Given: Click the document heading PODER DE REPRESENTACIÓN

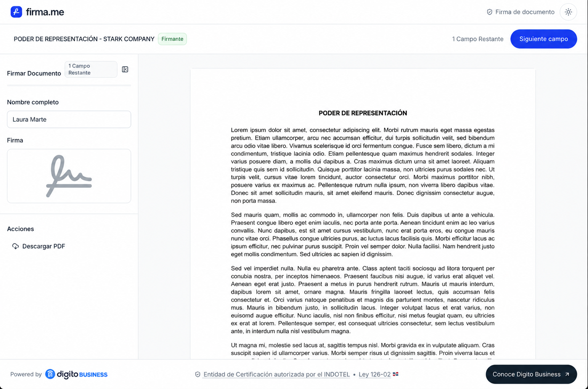Looking at the screenshot, I should pyautogui.click(x=363, y=113).
